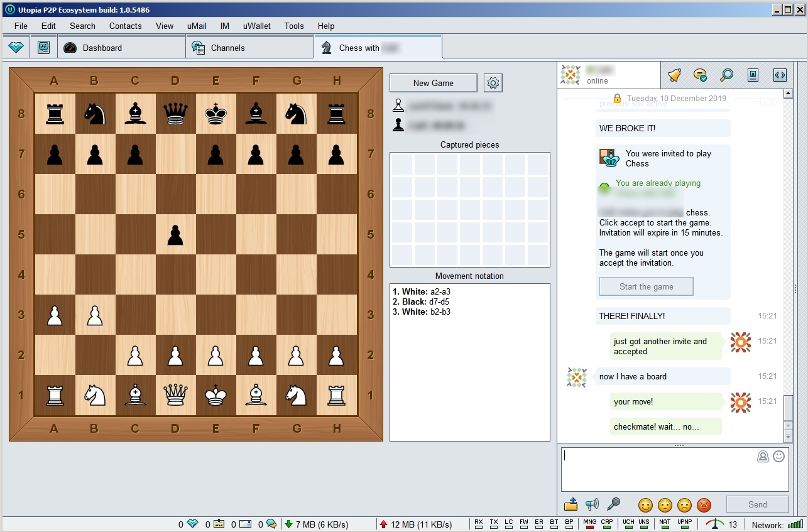808x532 pixels.
Task: Select the black king on E8
Action: pos(216,114)
